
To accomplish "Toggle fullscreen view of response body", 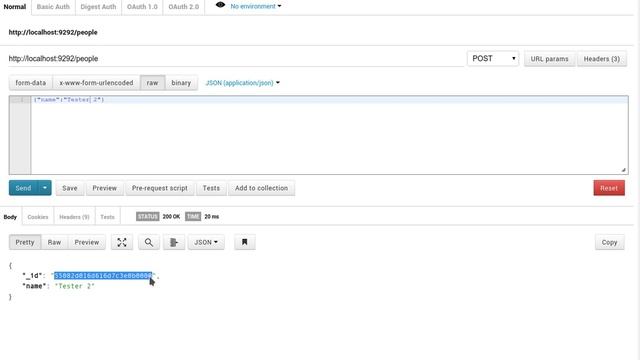I will tap(122, 242).
